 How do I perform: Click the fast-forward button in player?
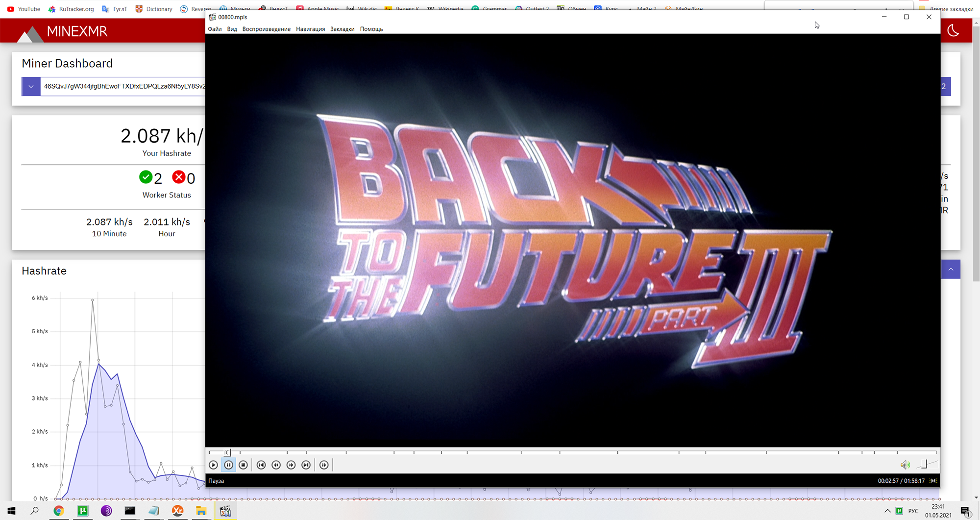tap(291, 465)
